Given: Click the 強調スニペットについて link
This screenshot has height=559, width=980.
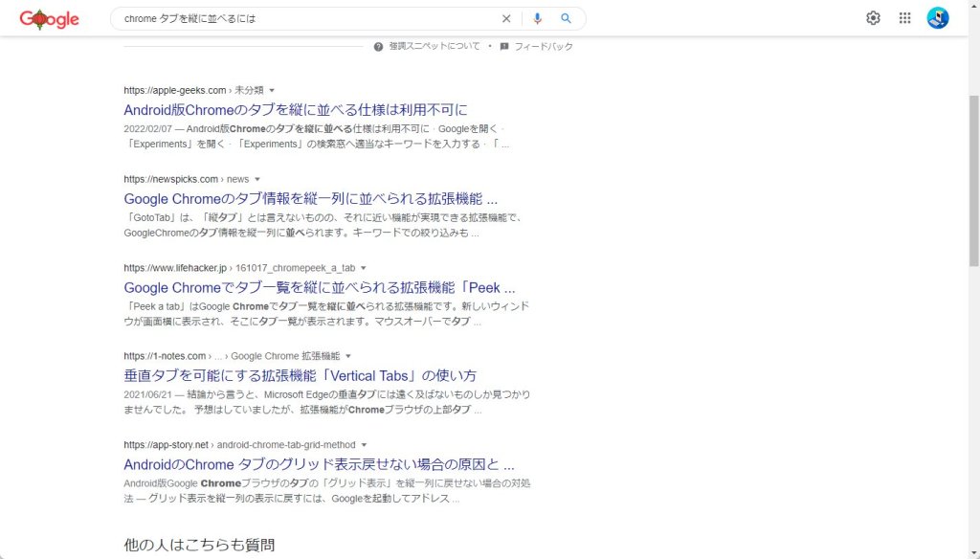Looking at the screenshot, I should pyautogui.click(x=434, y=46).
